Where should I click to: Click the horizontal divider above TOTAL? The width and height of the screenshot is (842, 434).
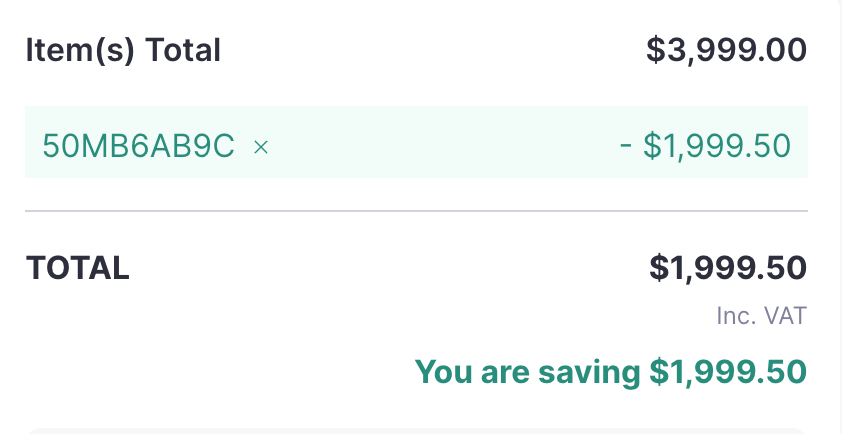[416, 212]
